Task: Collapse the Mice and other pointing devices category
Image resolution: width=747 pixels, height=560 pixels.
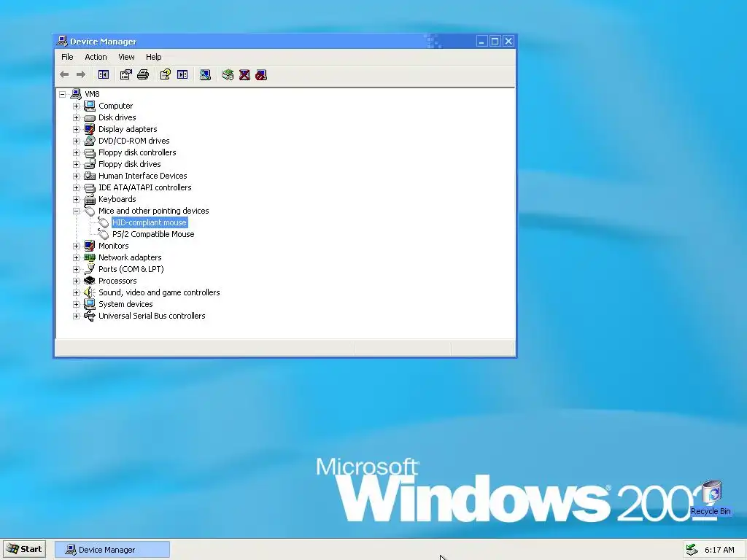Action: 76,211
